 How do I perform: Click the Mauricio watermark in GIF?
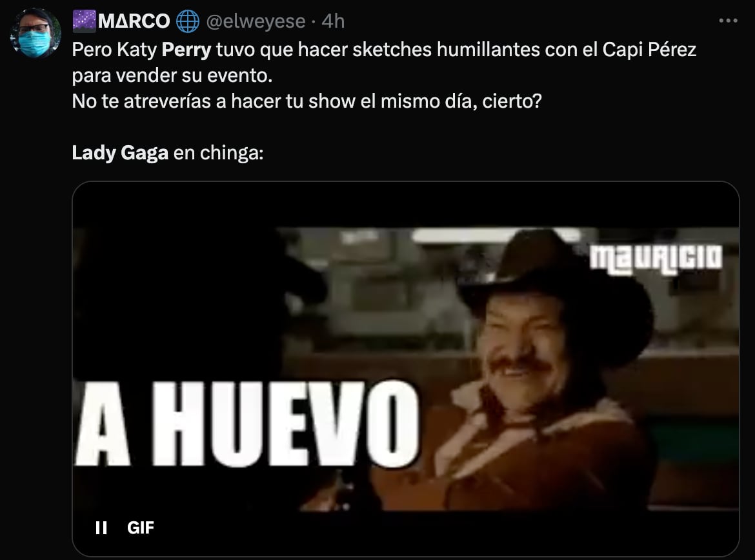(656, 259)
